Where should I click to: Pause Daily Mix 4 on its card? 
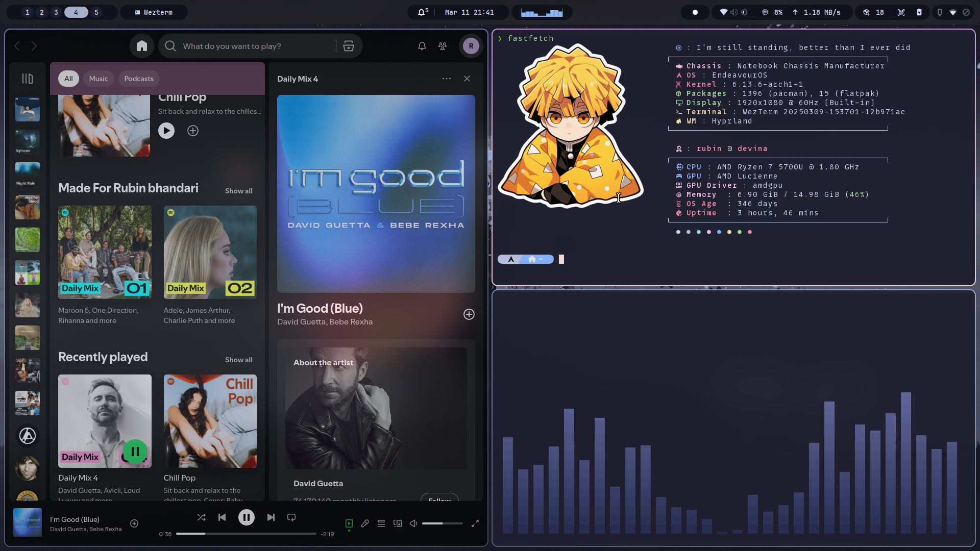(x=135, y=452)
